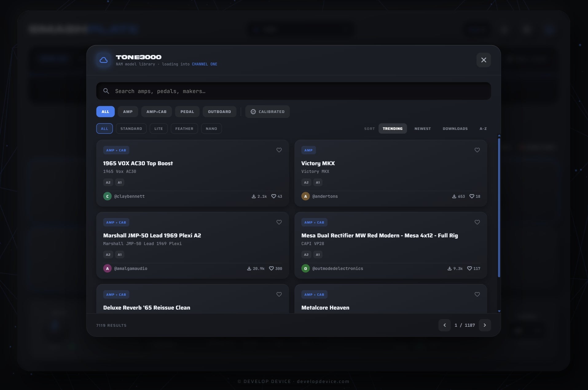Filter by OUTBOARD gear type
The width and height of the screenshot is (588, 390).
pos(219,111)
